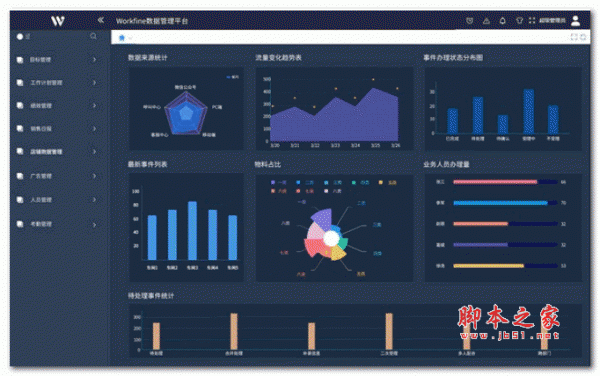Viewport: 600px width, 376px height.
Task: Click the 事件办理状态分布图 heading
Action: tap(453, 58)
